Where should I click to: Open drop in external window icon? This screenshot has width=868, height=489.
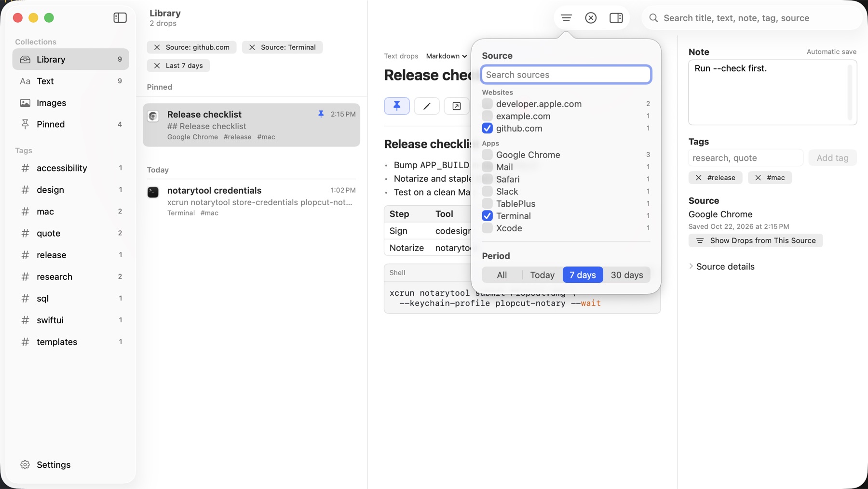pos(456,106)
